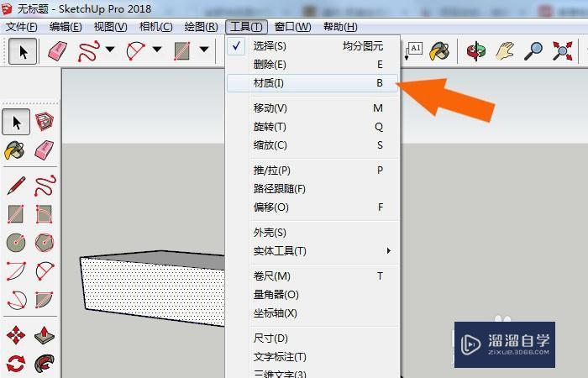Open the 编辑(E) menu
Screen dimensions: 588x378
[x=66, y=27]
